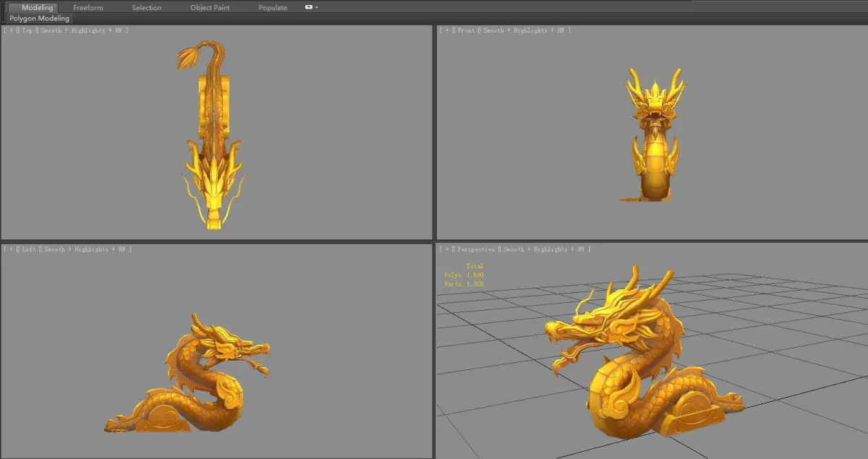Click the "Front" viewport view label
This screenshot has height=459, width=868.
coord(466,31)
